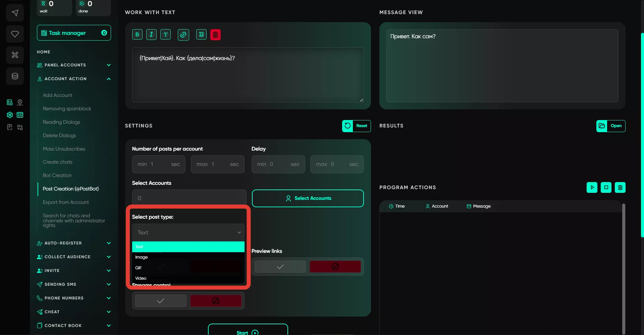Image resolution: width=644 pixels, height=335 pixels.
Task: Open Removing spamblock page
Action: [x=67, y=109]
